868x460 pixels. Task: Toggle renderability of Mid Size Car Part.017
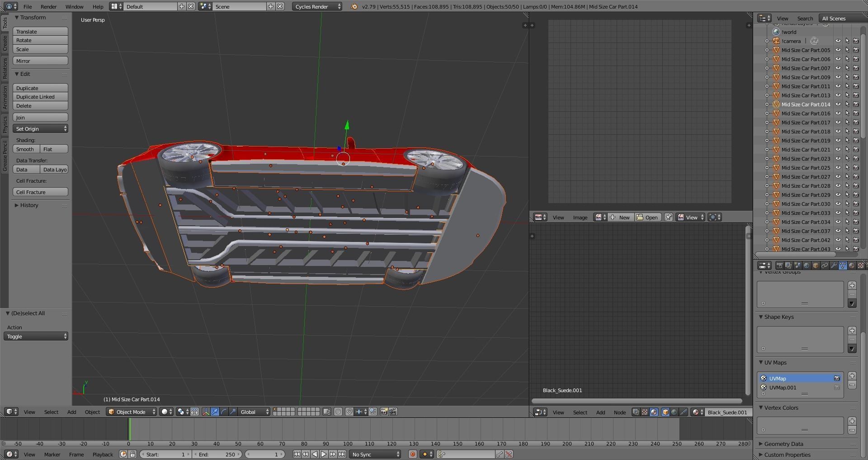[x=856, y=123]
